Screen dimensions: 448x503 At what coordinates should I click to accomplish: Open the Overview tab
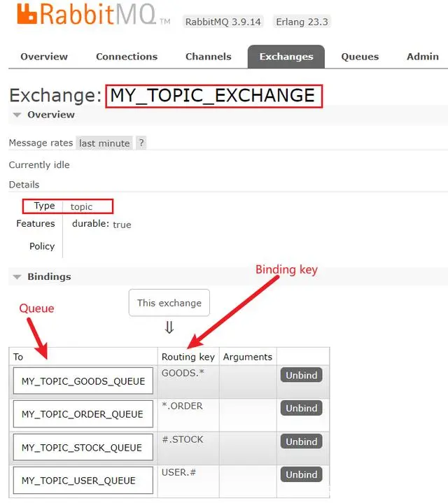pos(44,57)
